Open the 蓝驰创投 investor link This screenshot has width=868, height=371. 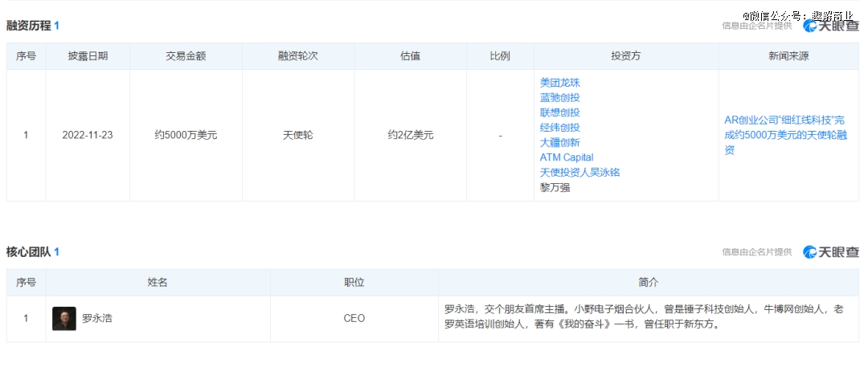559,98
